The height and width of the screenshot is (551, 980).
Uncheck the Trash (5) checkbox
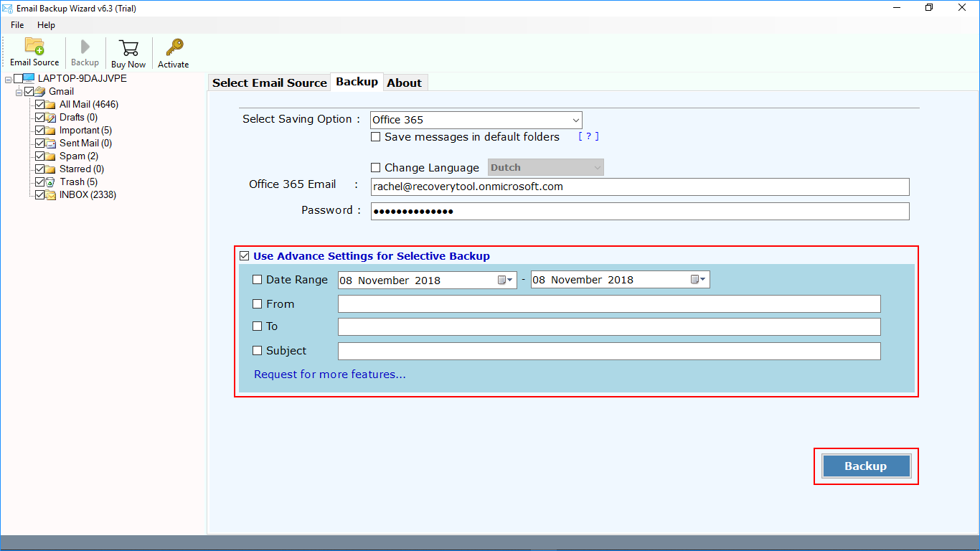point(40,182)
